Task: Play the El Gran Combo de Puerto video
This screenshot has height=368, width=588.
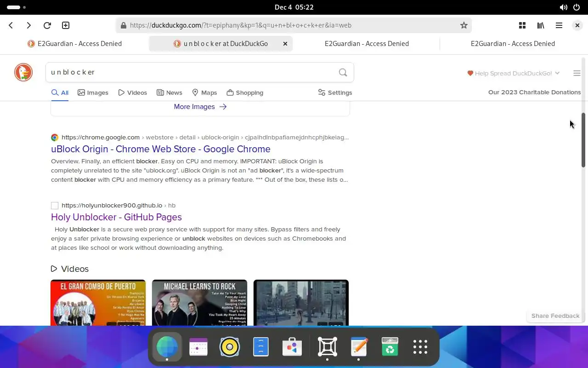Action: click(x=98, y=303)
